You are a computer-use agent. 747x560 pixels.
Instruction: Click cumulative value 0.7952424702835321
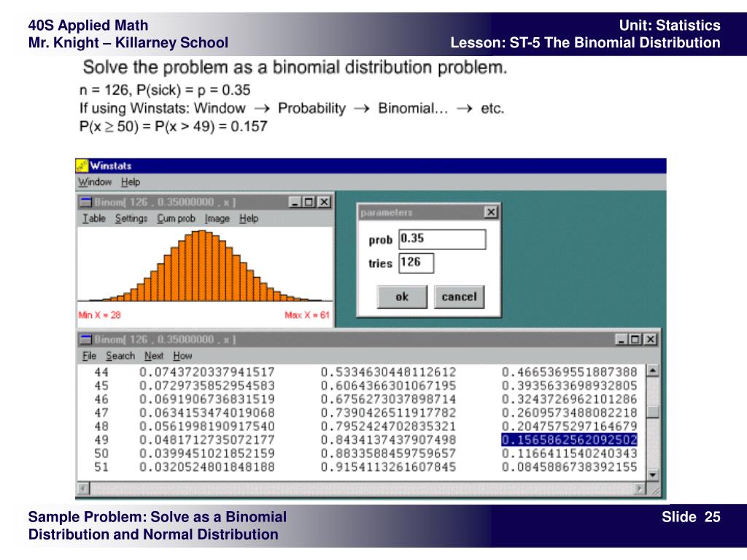[x=388, y=426]
